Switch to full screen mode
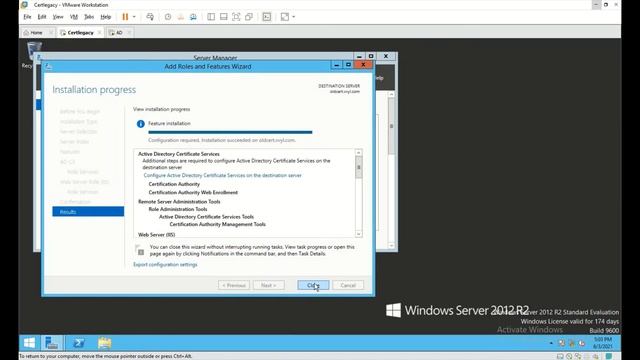Viewport: 640px width, 360px height. [x=236, y=17]
